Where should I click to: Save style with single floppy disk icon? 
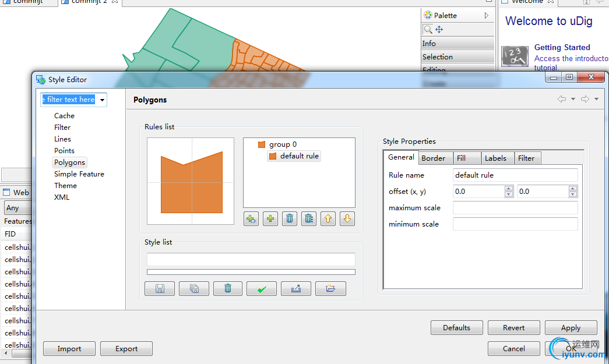160,289
